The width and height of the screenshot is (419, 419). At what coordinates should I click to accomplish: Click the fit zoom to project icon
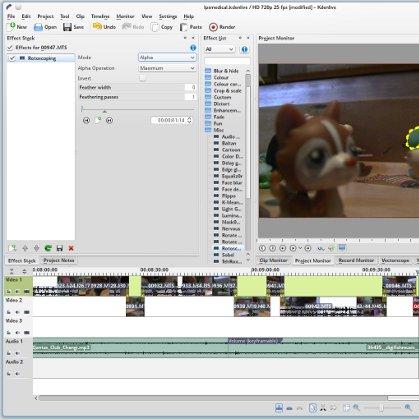(346, 408)
